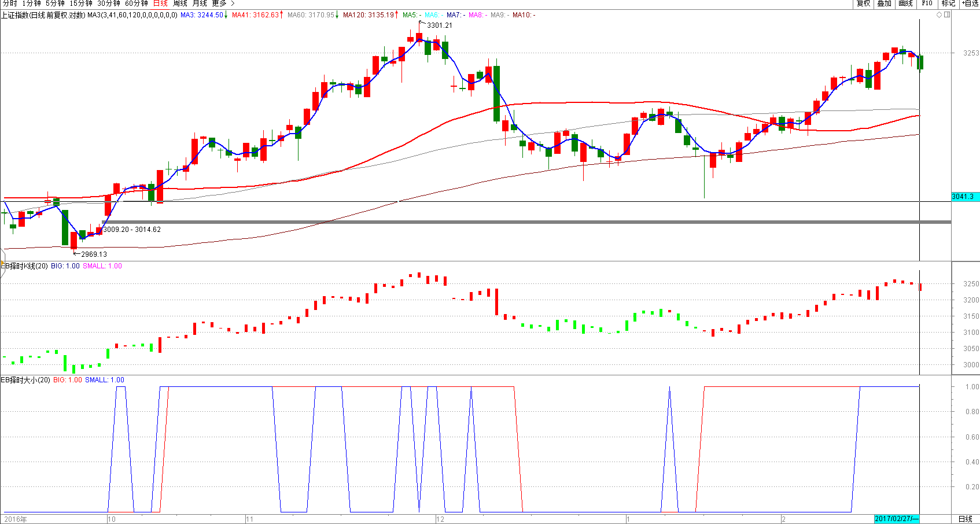Click the 标记 mark button

pos(948,3)
